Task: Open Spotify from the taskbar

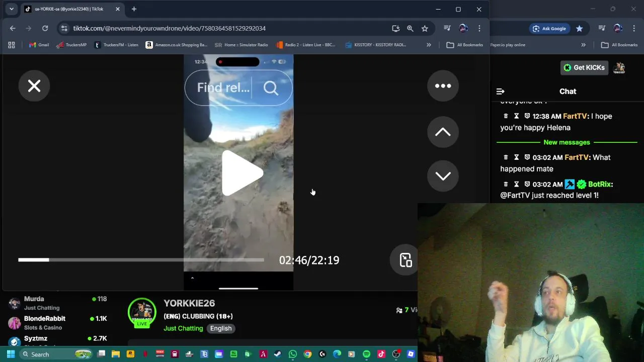Action: [366, 354]
